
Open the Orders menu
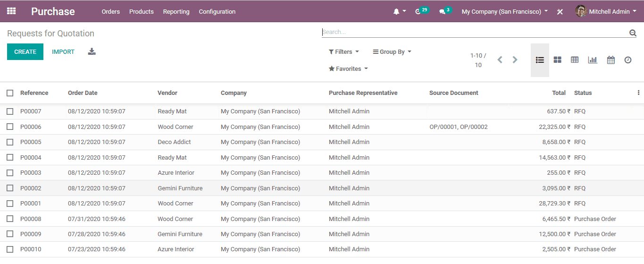tap(111, 11)
